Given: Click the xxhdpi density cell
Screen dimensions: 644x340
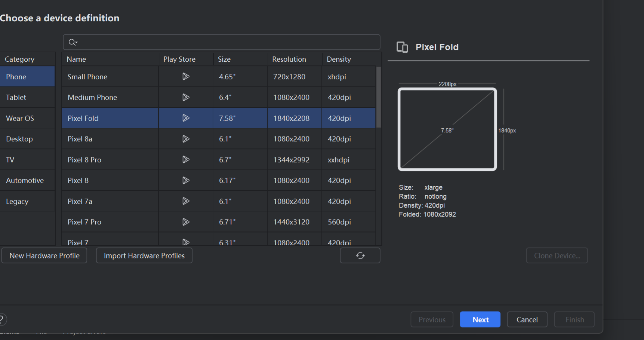Looking at the screenshot, I should (349, 160).
